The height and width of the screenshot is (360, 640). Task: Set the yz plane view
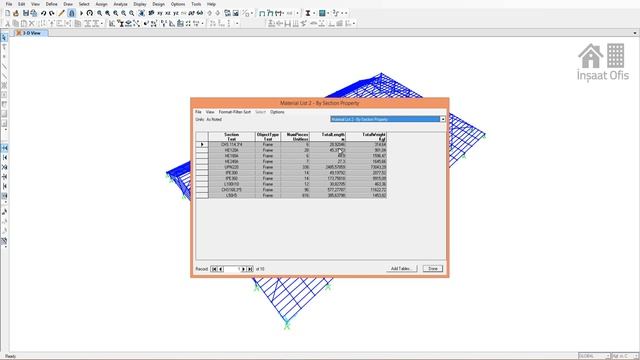click(176, 13)
